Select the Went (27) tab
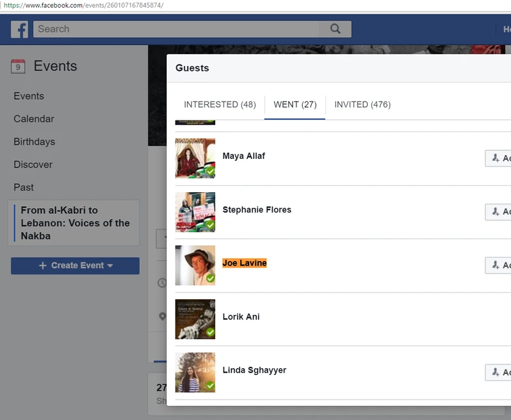This screenshot has height=420, width=511. coord(295,104)
